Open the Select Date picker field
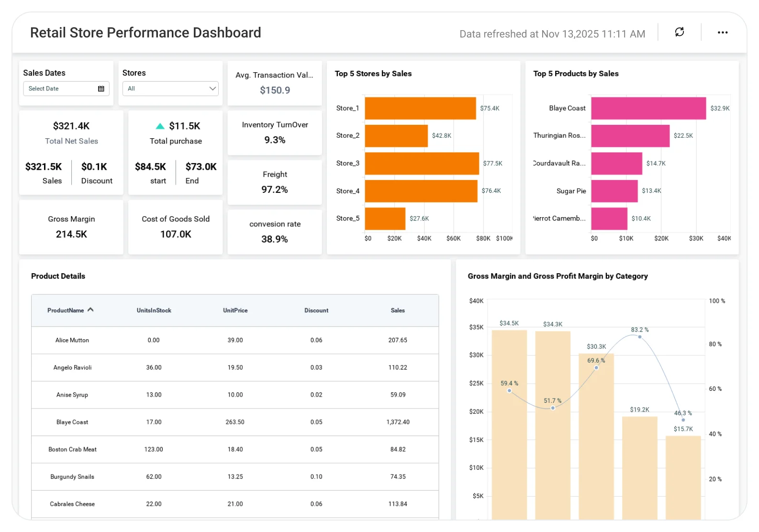The height and width of the screenshot is (532, 759). pyautogui.click(x=61, y=89)
